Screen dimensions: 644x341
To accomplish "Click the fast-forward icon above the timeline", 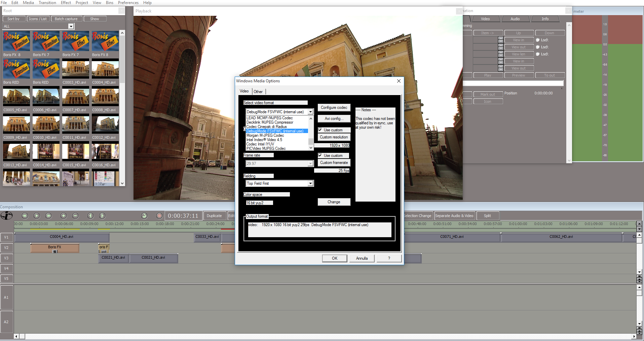I will [48, 216].
